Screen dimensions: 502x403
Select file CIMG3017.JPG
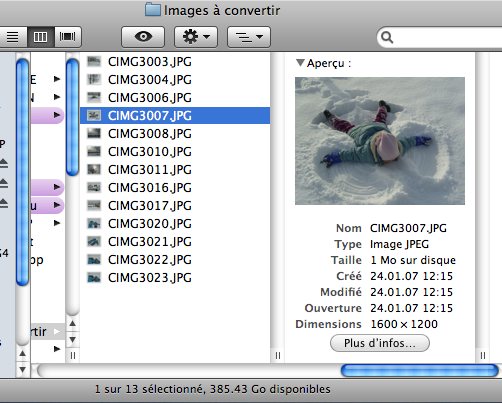175,206
